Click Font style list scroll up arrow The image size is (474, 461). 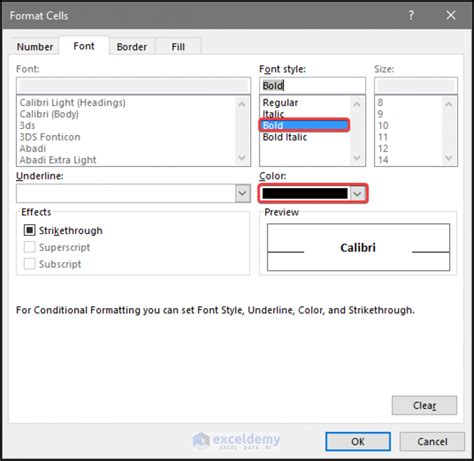(357, 104)
